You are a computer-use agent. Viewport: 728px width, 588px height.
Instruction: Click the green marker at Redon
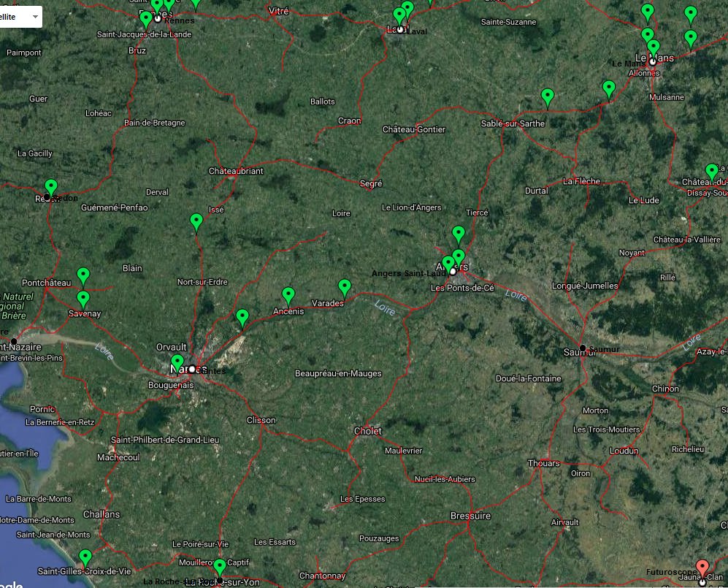click(x=51, y=188)
